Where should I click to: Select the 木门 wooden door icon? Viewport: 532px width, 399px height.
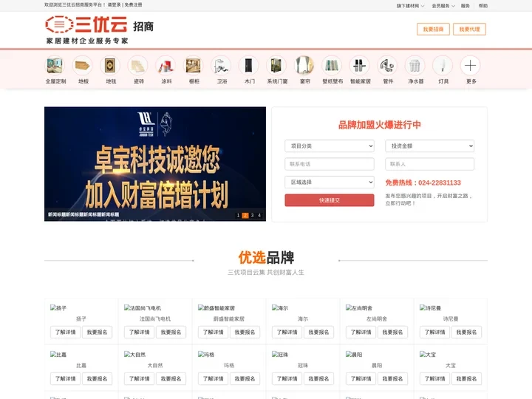pyautogui.click(x=249, y=65)
